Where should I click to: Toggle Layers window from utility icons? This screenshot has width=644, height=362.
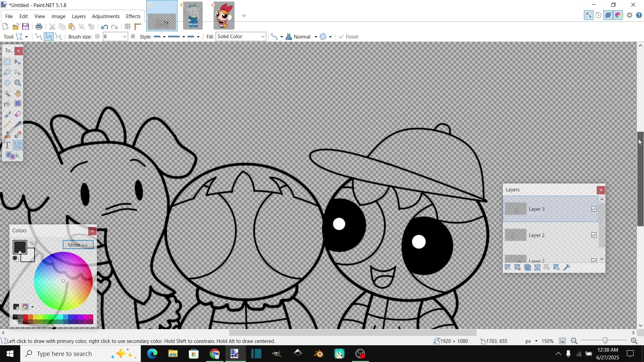(608, 15)
